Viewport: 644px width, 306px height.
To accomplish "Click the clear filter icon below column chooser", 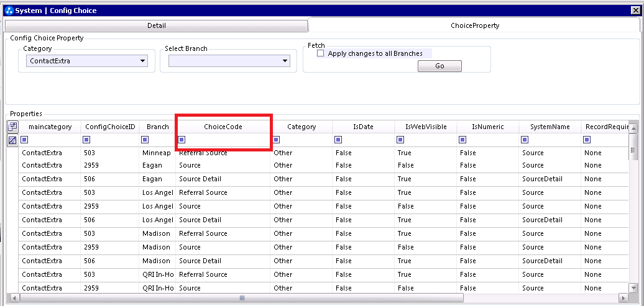I will tap(12, 140).
